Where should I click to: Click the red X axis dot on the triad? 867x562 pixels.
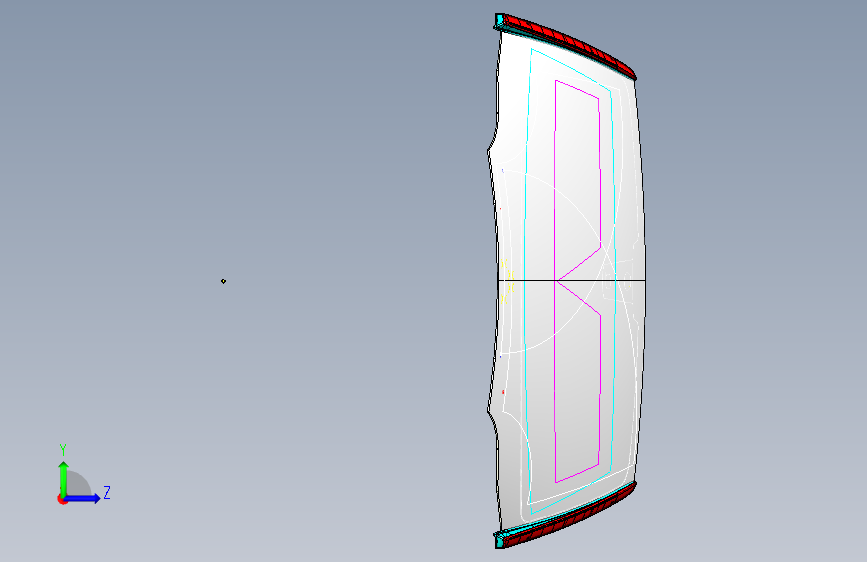click(x=62, y=499)
